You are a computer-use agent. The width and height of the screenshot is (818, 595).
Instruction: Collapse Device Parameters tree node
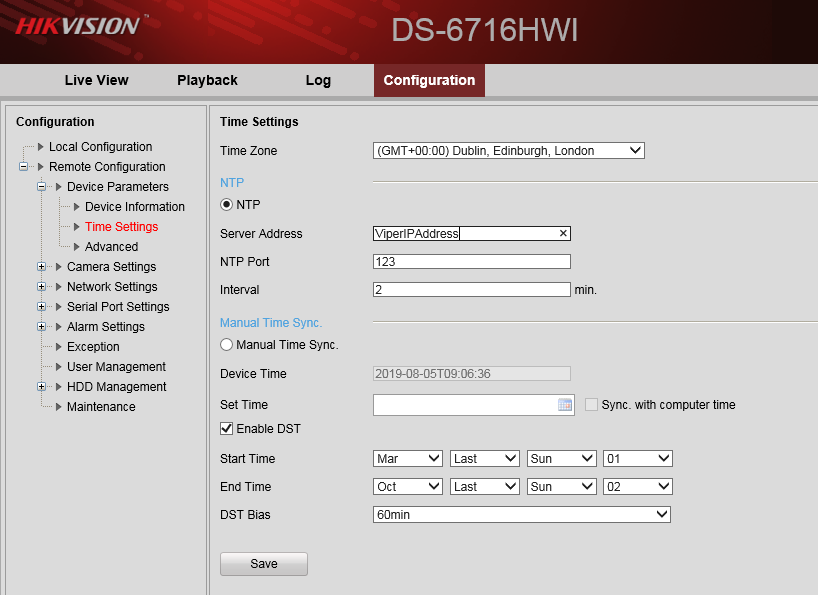pyautogui.click(x=42, y=186)
